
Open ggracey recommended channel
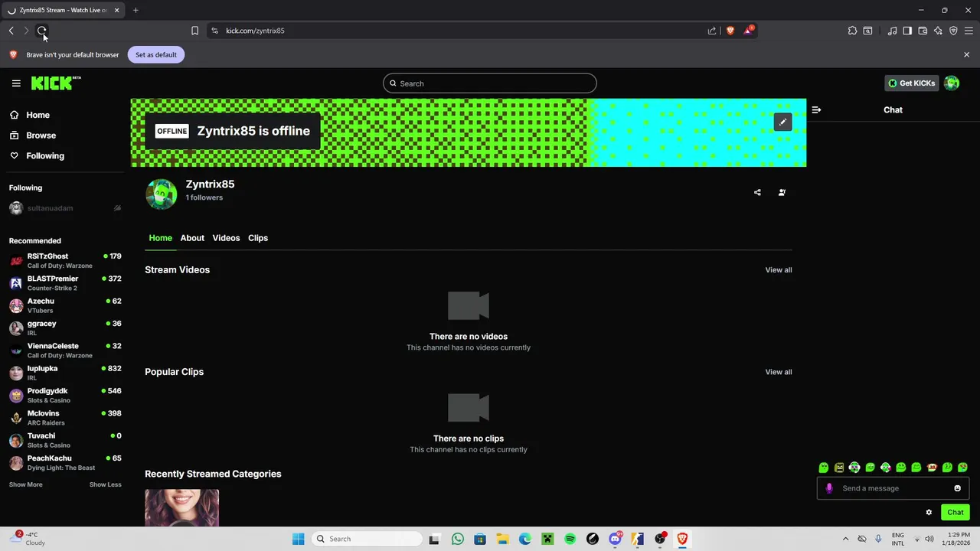[x=65, y=328]
